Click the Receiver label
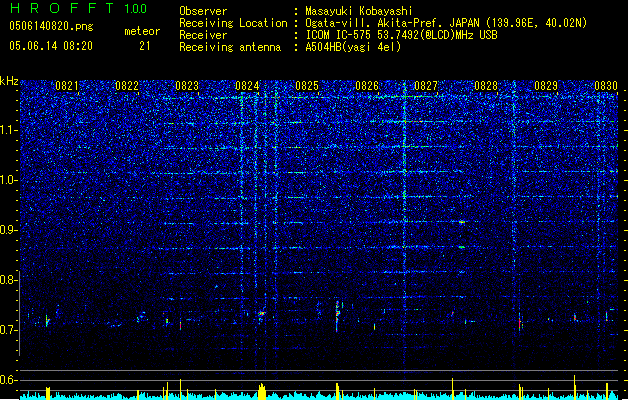Screen dimensions: 629x400 203,35
